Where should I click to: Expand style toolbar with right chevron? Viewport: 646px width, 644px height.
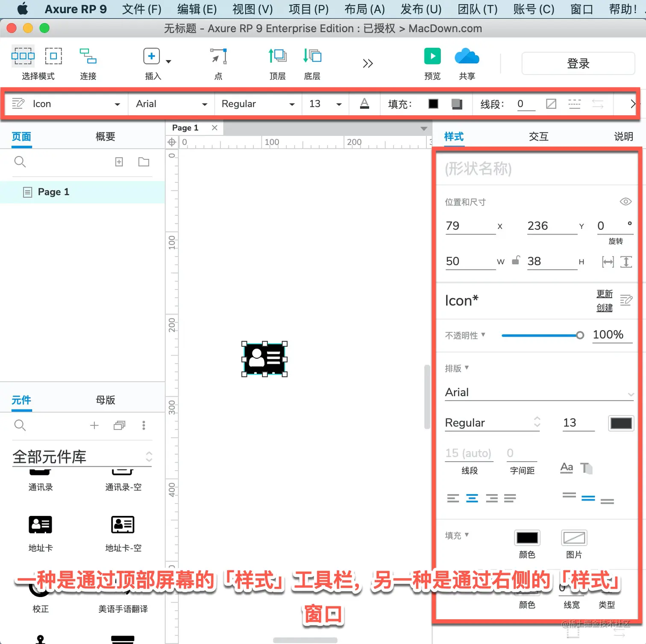coord(633,104)
